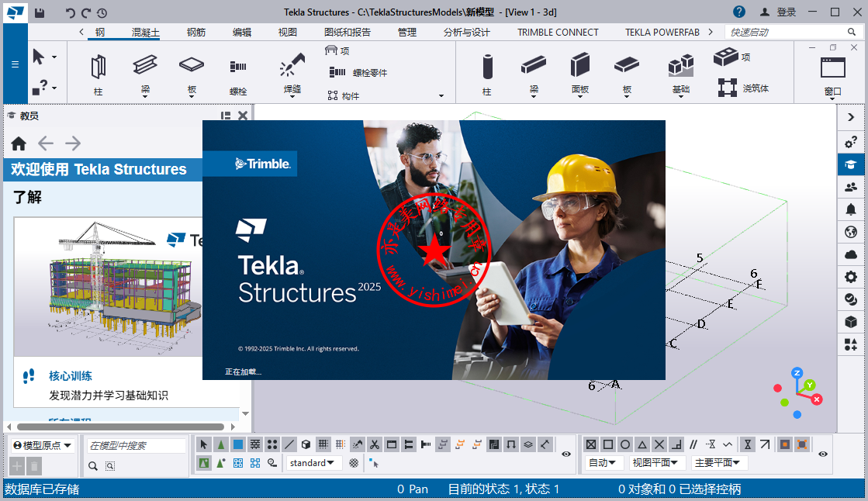Image resolution: width=868 pixels, height=501 pixels.
Task: Expand the steel ribbon group arrow near 构件
Action: click(x=441, y=95)
